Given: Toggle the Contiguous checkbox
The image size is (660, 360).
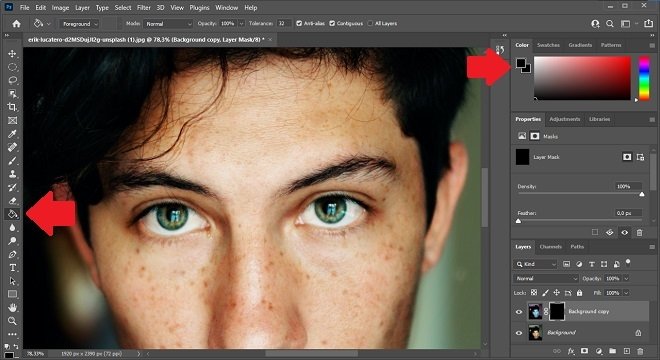Looking at the screenshot, I should [332, 24].
